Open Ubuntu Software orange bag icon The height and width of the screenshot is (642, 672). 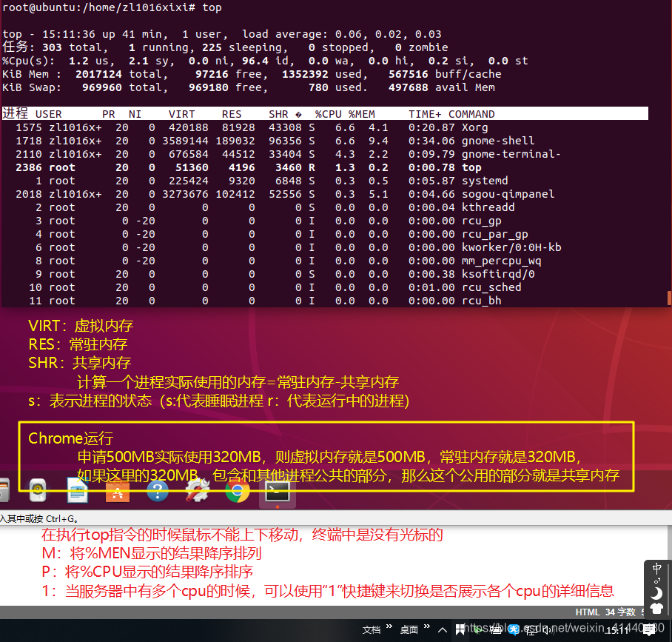[x=118, y=491]
